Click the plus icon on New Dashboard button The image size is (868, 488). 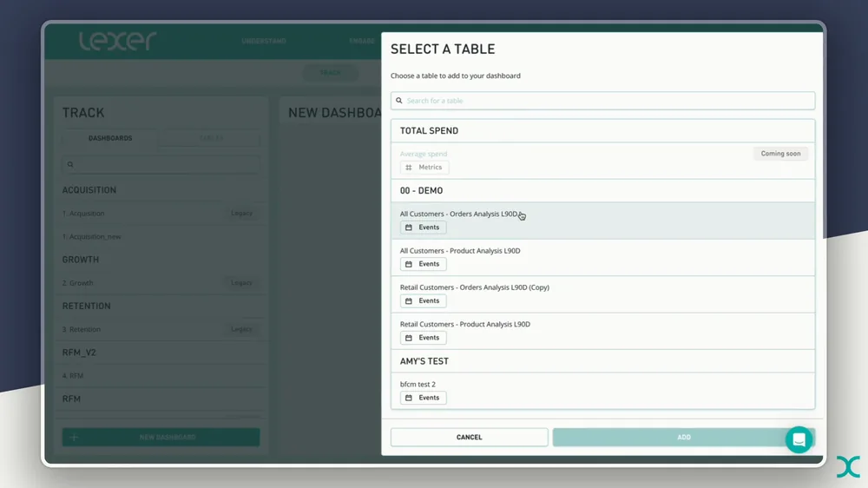pos(74,437)
